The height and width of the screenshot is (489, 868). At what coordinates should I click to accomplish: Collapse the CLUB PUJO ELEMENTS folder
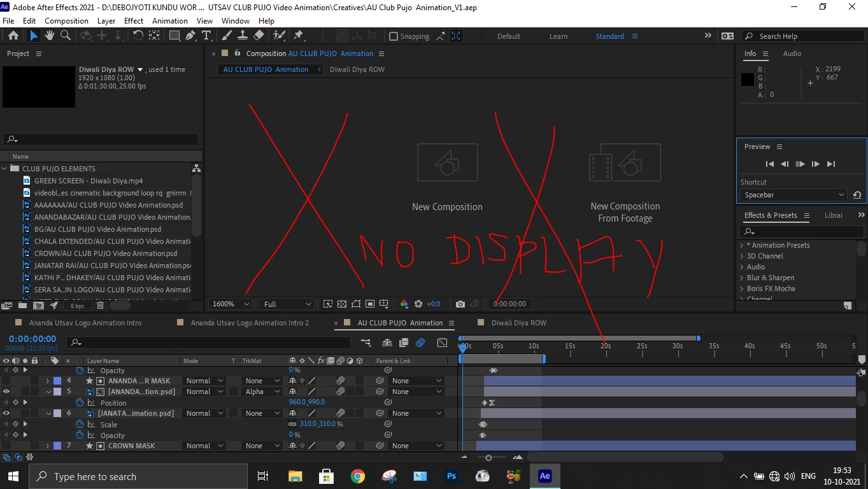coord(5,169)
